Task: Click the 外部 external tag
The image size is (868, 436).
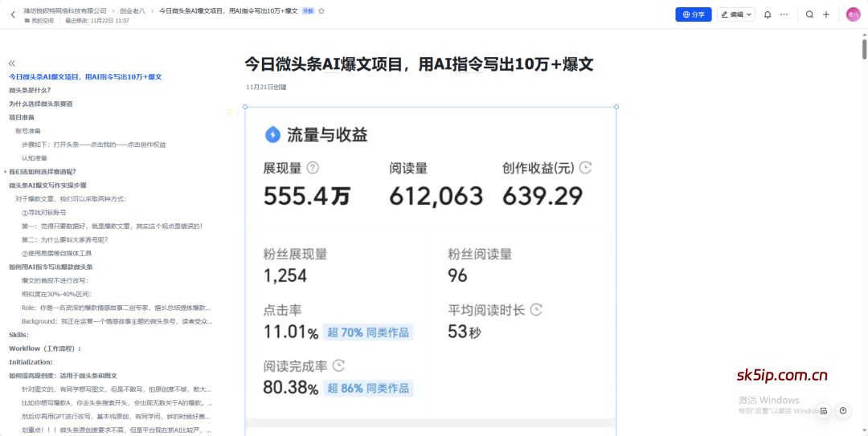Action: pyautogui.click(x=308, y=10)
